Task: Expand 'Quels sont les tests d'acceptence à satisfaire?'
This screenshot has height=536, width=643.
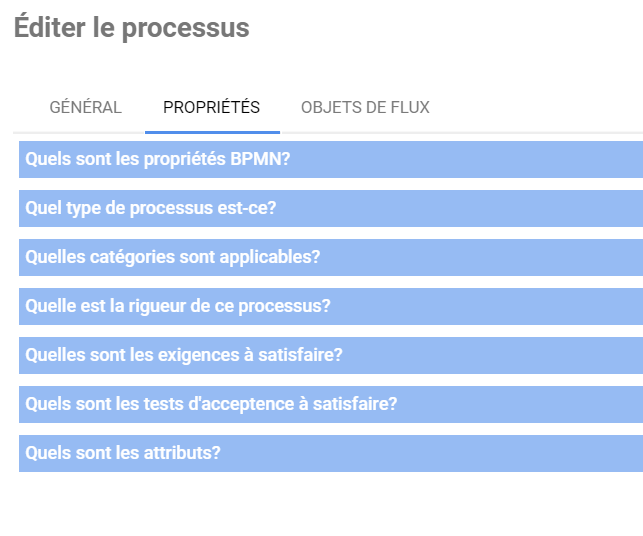Action: pyautogui.click(x=330, y=404)
